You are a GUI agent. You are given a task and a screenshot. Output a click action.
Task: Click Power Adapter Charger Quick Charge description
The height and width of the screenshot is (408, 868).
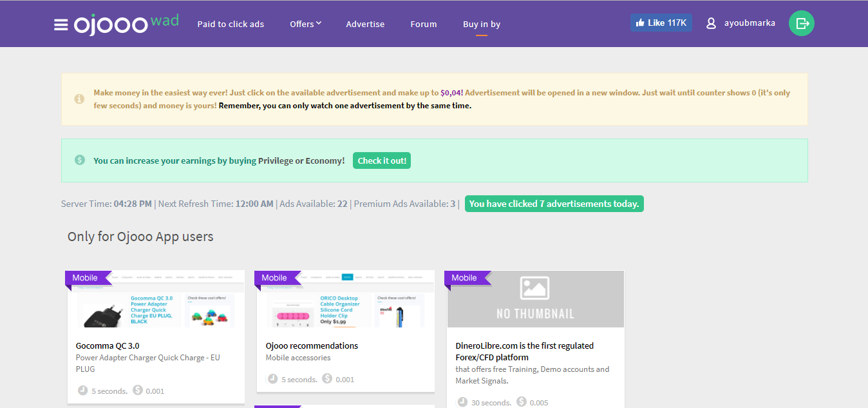[148, 364]
